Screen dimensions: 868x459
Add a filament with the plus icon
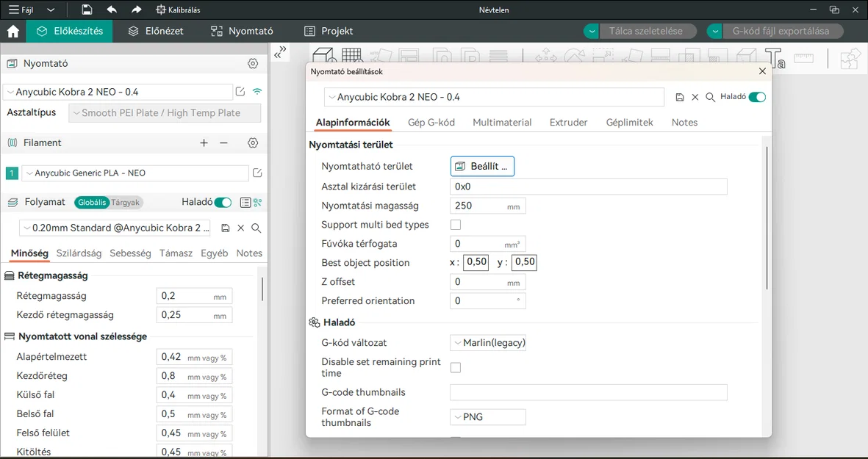pos(204,142)
